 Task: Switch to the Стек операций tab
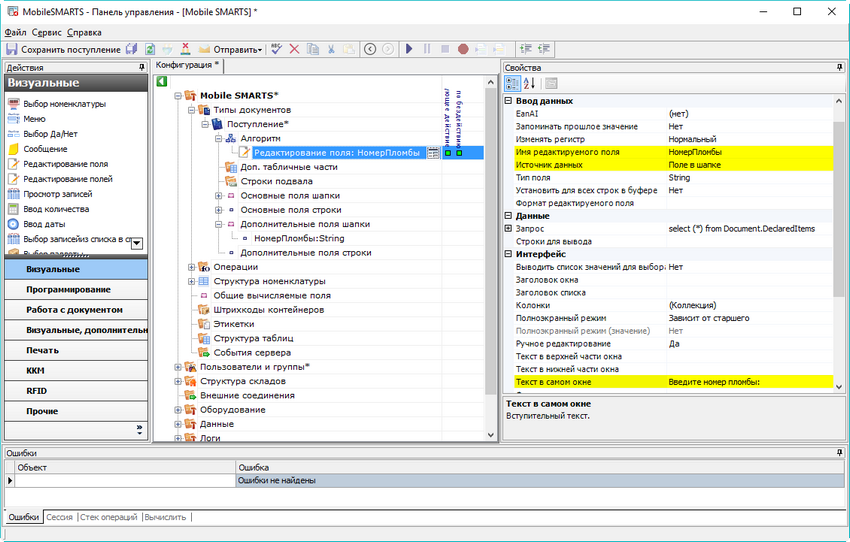pyautogui.click(x=108, y=517)
